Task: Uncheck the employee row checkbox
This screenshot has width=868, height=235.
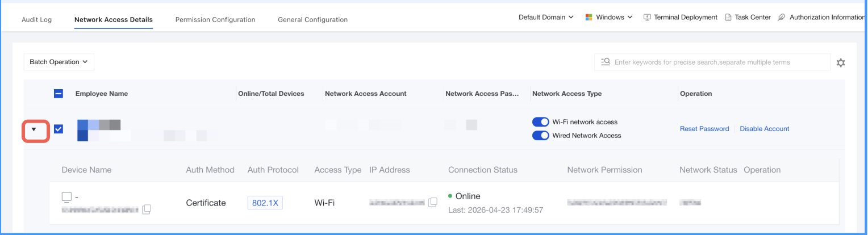Action: click(59, 129)
